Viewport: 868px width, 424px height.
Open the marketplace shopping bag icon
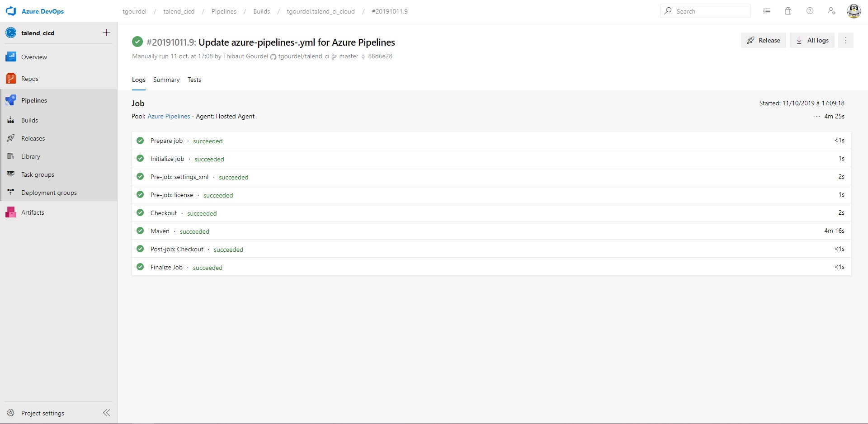tap(788, 11)
